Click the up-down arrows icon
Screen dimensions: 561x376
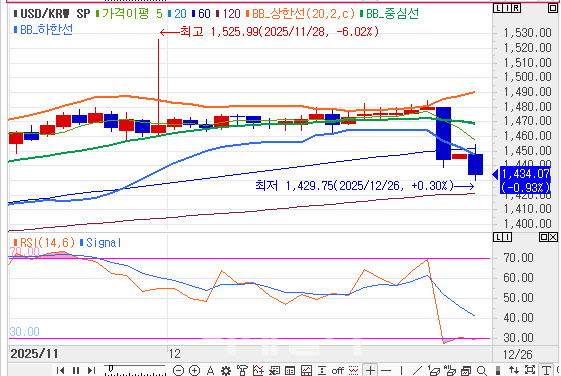(x=514, y=371)
